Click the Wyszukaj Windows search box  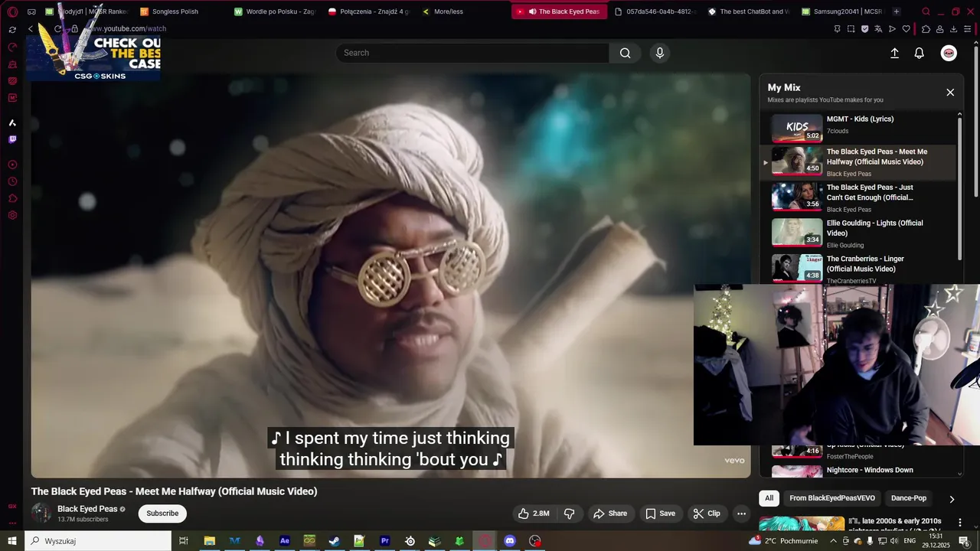(x=98, y=541)
